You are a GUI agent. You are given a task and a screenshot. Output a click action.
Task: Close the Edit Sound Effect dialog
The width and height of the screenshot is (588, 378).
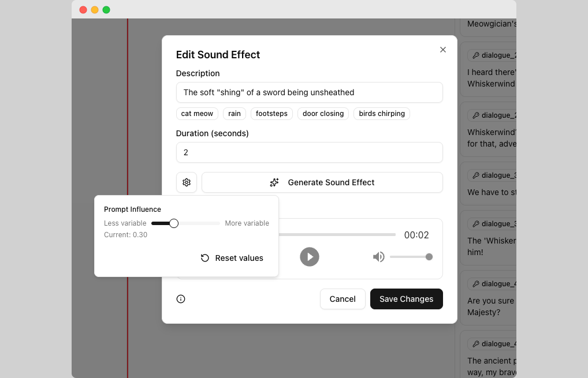[443, 50]
